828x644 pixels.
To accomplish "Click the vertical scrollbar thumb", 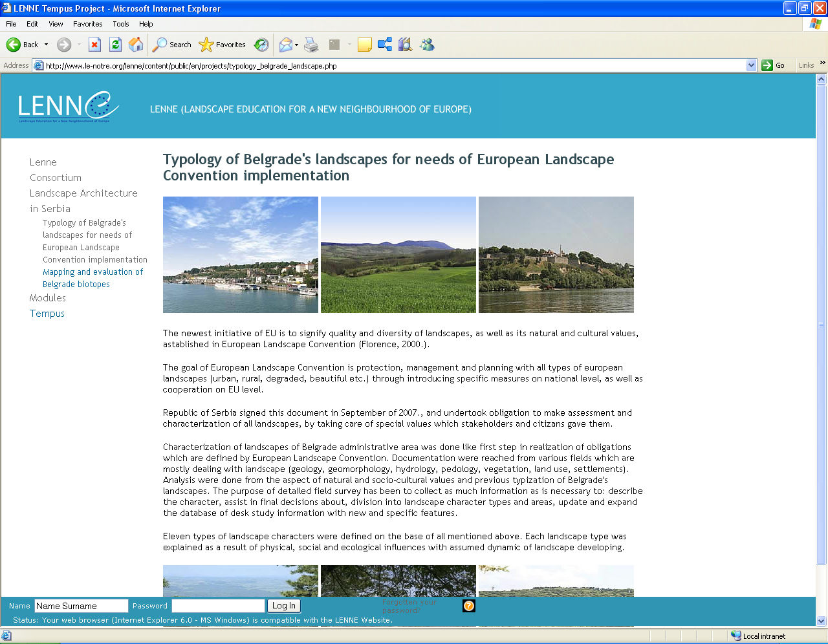I will coord(822,325).
